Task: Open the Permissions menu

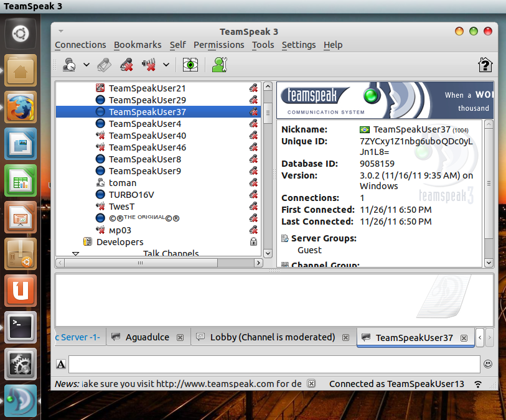Action: (219, 45)
